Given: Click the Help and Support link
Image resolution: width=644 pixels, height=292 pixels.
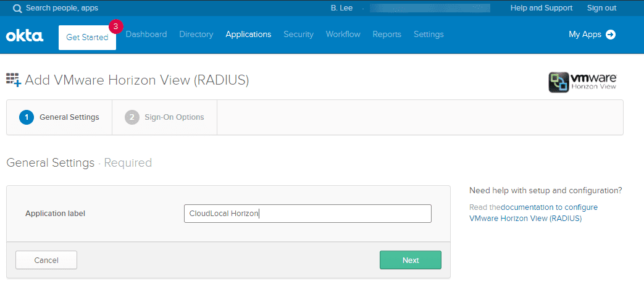Looking at the screenshot, I should [x=542, y=8].
